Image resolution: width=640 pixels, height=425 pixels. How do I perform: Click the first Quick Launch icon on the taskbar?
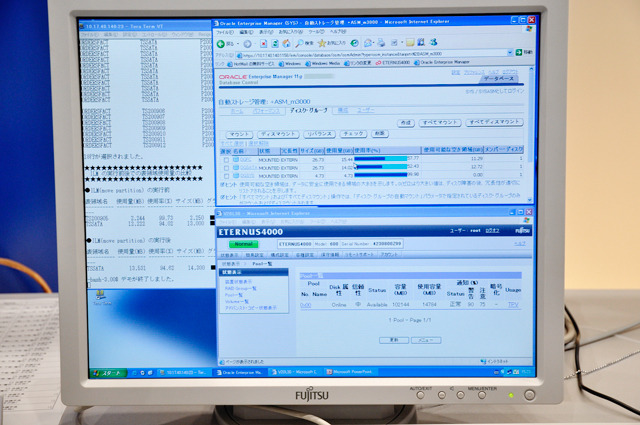(135, 373)
